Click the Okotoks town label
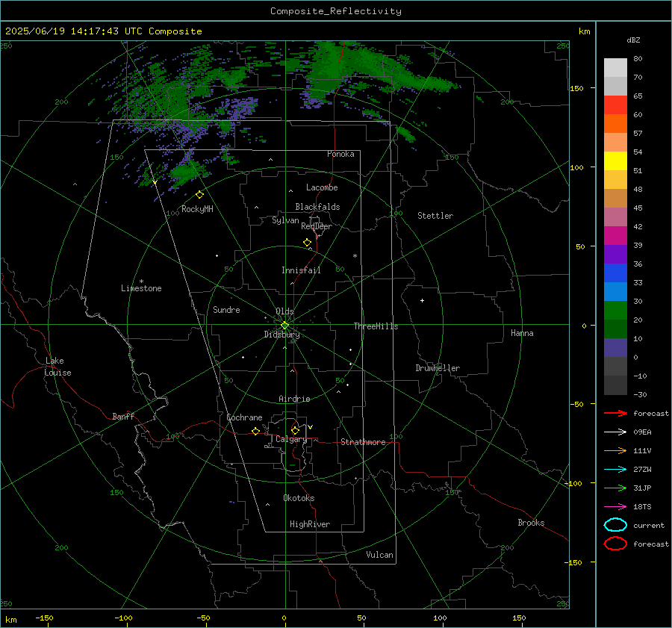 (x=299, y=498)
